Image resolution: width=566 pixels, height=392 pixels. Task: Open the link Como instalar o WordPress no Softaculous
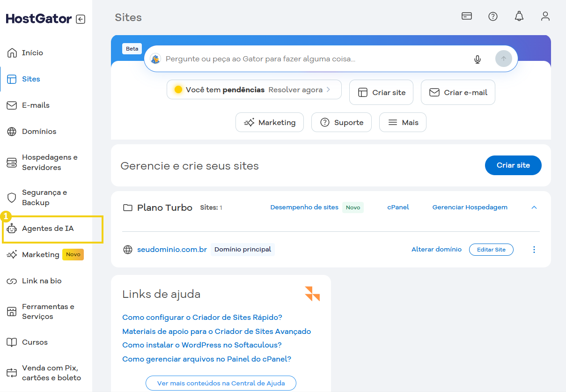tap(201, 345)
